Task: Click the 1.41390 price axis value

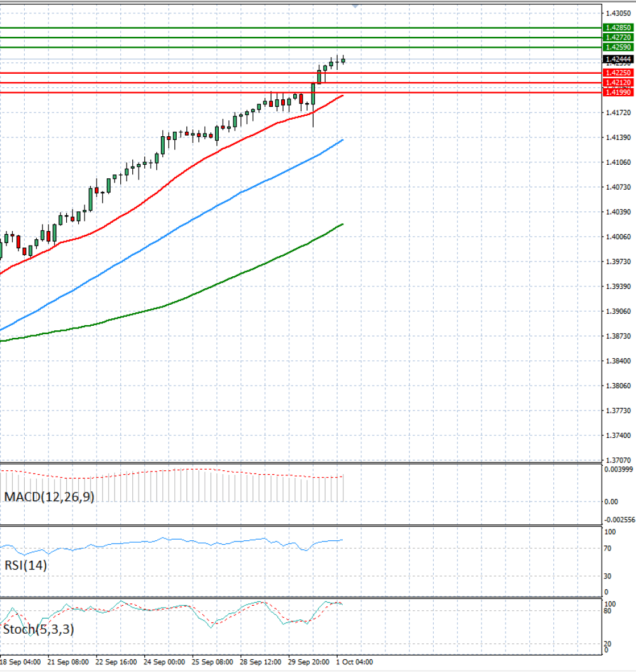Action: click(618, 137)
